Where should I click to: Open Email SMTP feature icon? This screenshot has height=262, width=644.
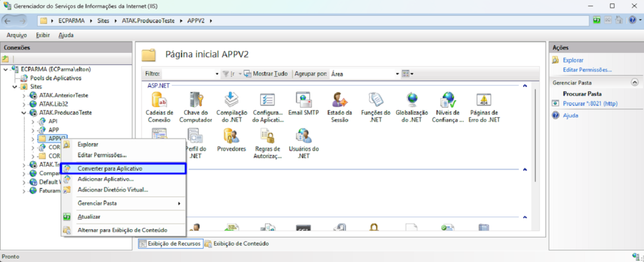(304, 101)
